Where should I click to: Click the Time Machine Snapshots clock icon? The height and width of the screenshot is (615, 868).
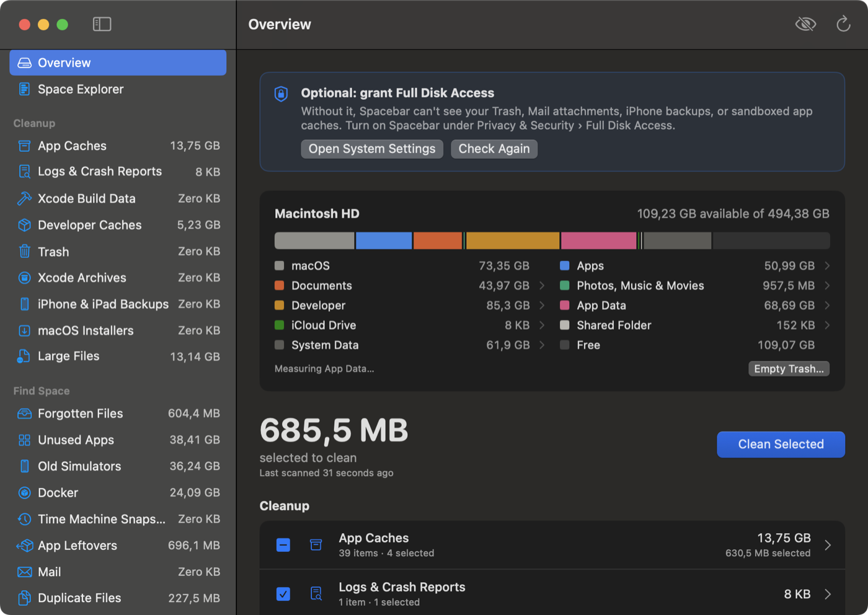coord(24,519)
